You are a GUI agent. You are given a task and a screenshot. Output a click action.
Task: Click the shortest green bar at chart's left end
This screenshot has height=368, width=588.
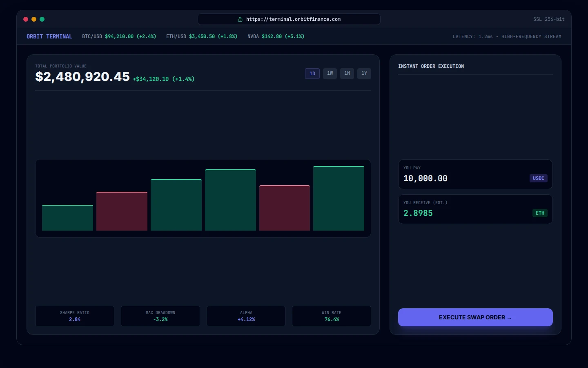coord(67,218)
